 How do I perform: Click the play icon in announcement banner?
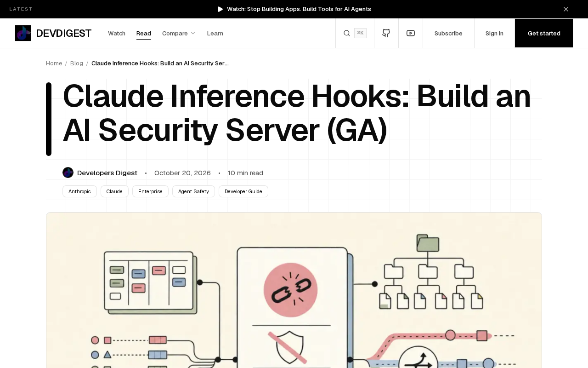pos(220,9)
